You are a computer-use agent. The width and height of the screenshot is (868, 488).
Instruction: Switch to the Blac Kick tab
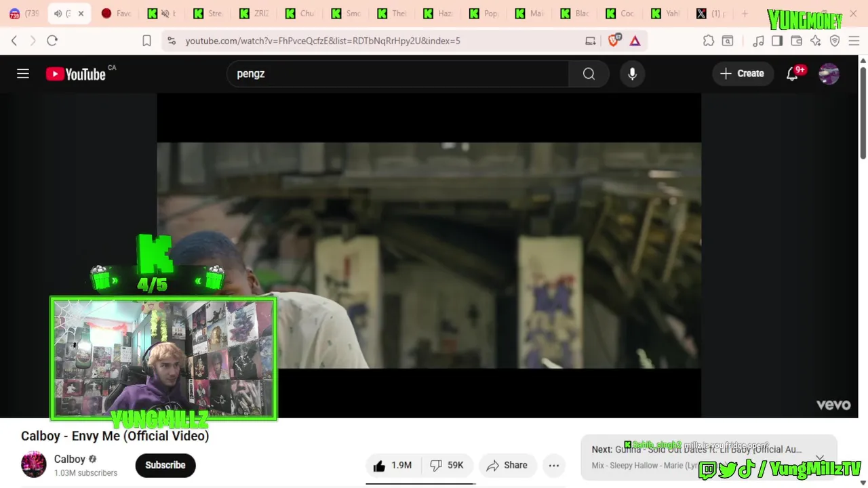576,14
